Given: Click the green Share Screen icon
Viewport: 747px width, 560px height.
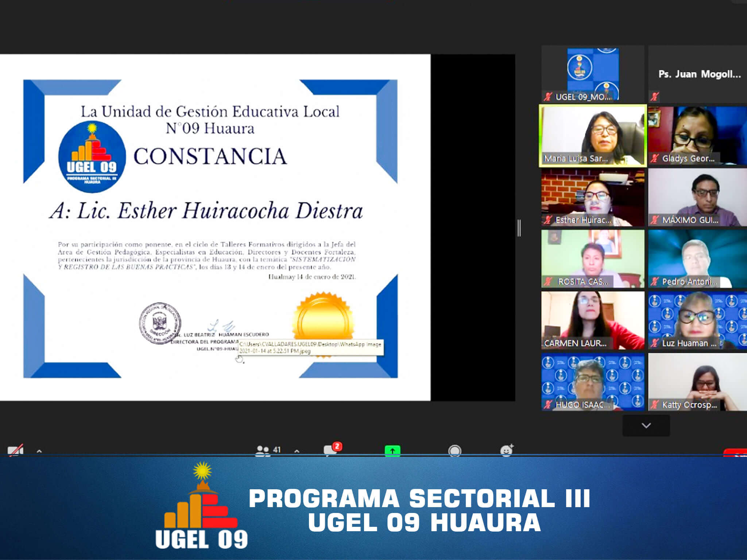Looking at the screenshot, I should [392, 451].
